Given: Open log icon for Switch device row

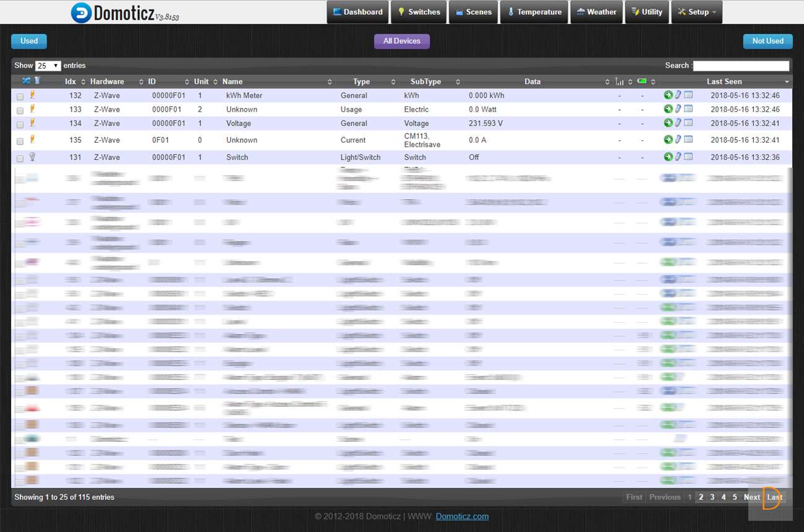Looking at the screenshot, I should [688, 157].
